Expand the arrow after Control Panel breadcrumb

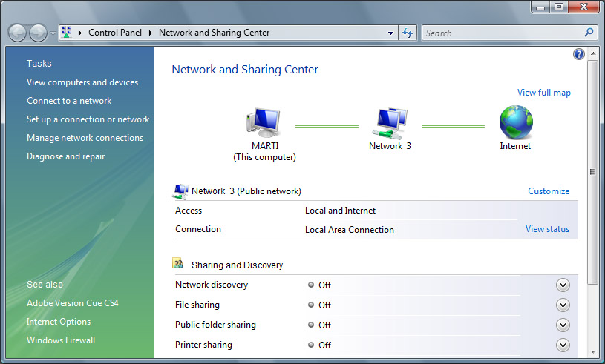click(151, 33)
